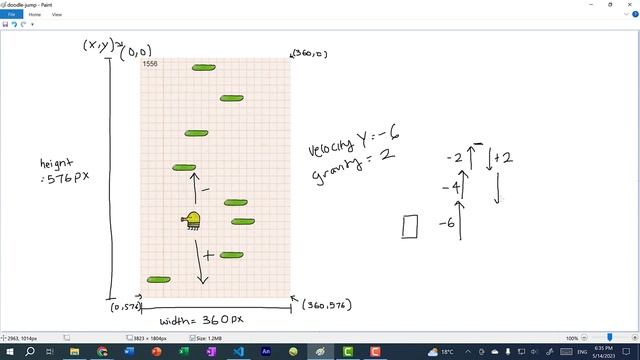640x360 pixels.
Task: Restore down the Paint window
Action: click(x=610, y=4)
